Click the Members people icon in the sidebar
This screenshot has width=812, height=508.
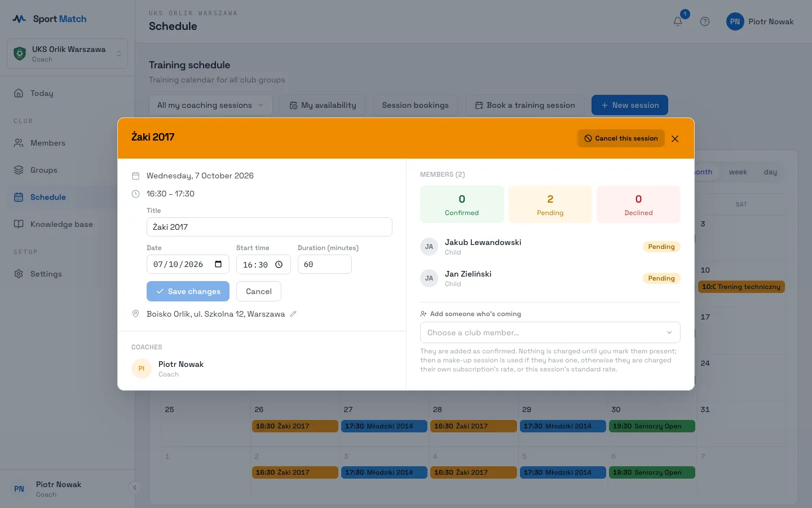pyautogui.click(x=19, y=143)
